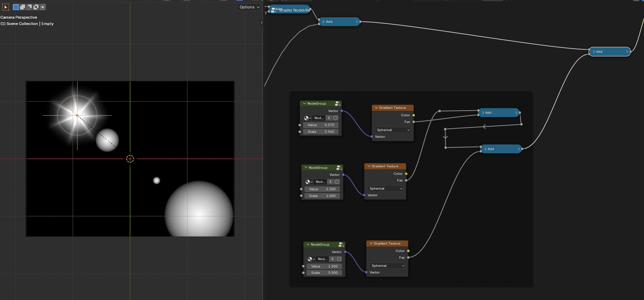Choose the Set new selection mode icon

(16, 7)
